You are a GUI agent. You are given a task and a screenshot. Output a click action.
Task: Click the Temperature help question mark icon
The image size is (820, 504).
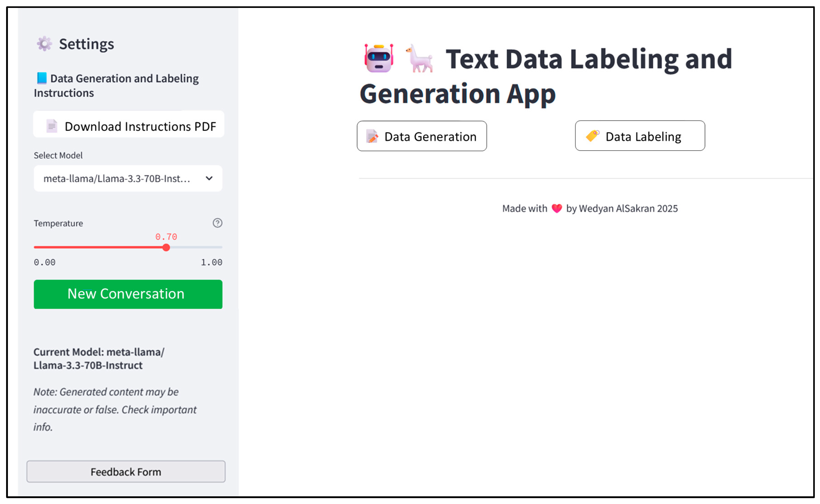217,223
